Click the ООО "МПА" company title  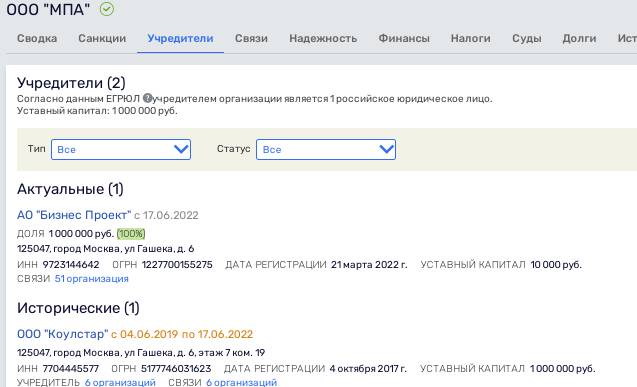48,9
